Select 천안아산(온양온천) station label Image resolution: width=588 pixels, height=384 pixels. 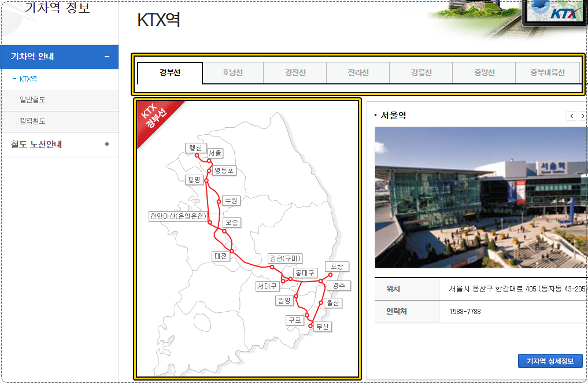(178, 216)
